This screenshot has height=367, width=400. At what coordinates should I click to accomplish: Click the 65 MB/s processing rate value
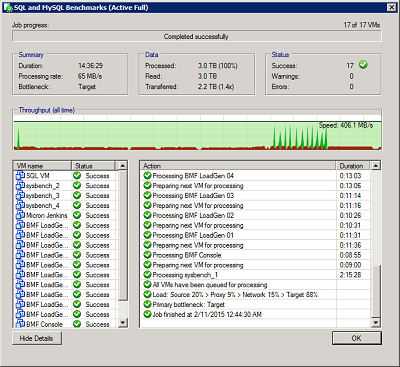90,76
